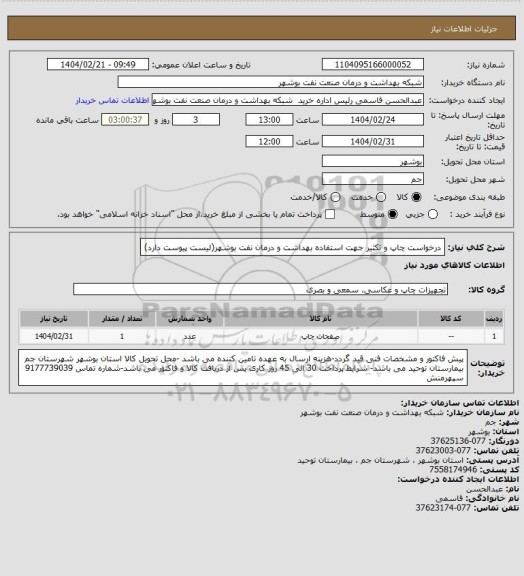
Task: Select the خدمت radio button
Action: [381, 197]
